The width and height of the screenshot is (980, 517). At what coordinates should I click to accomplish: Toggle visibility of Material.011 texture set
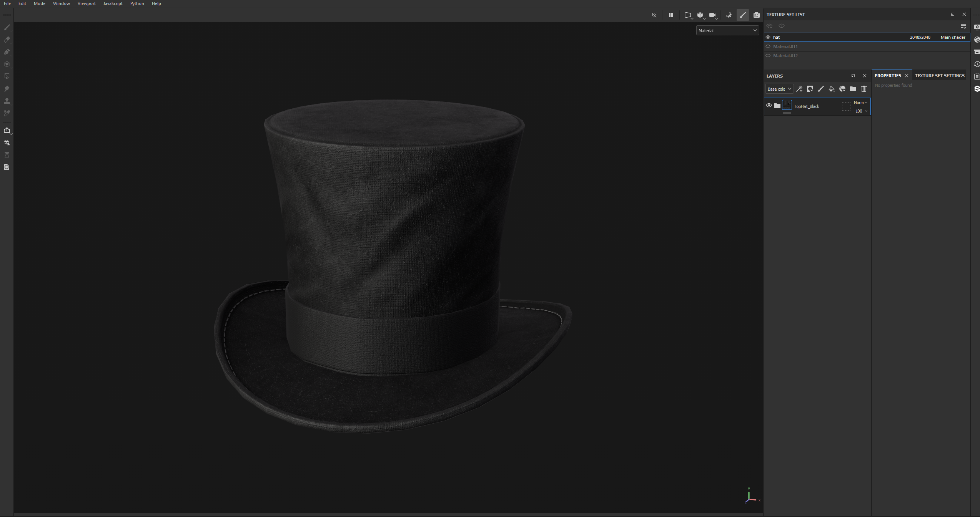coord(768,46)
